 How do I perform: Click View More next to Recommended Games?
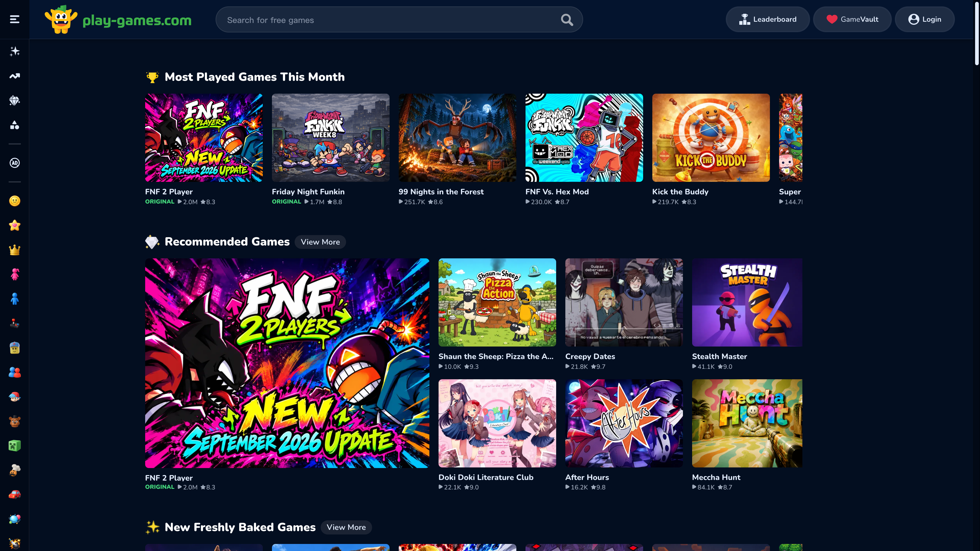[320, 242]
